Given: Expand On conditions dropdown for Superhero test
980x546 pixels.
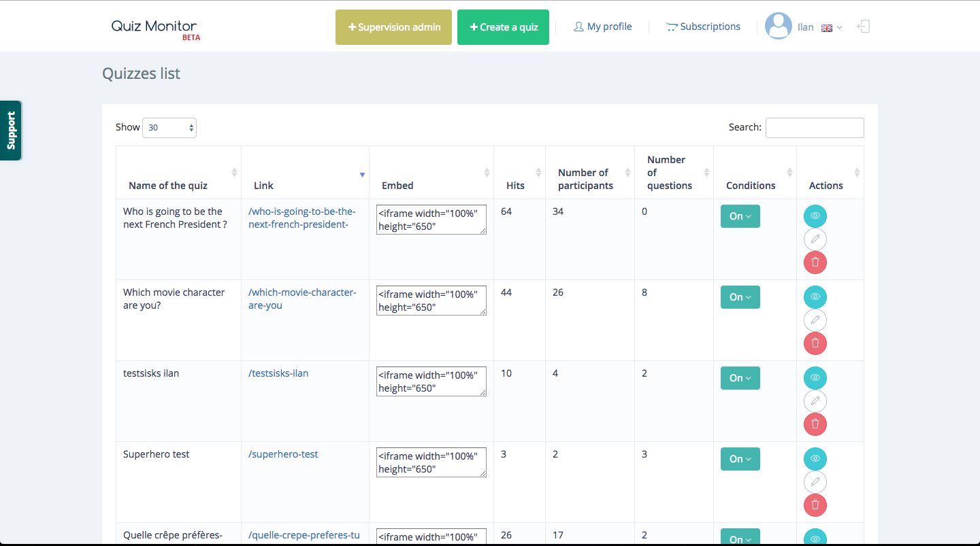Looking at the screenshot, I should (x=740, y=459).
